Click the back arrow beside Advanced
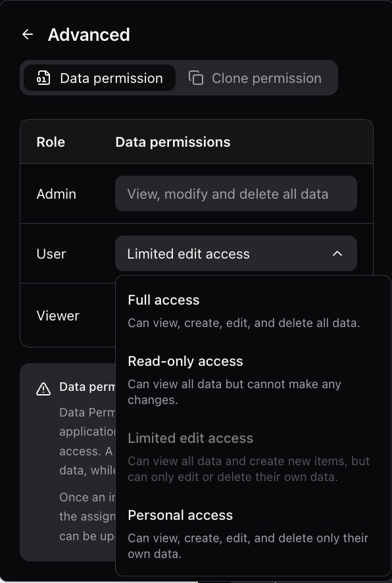The image size is (392, 583). tap(27, 34)
